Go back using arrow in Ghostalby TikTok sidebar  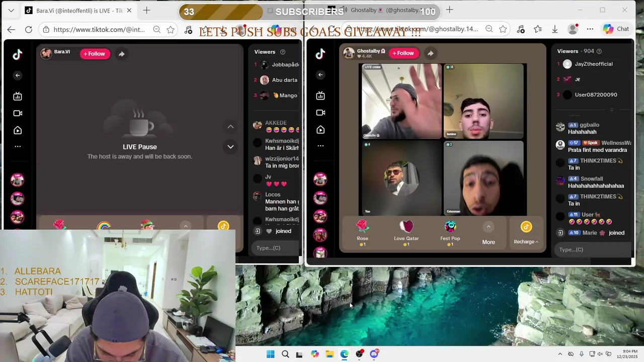coord(320,75)
